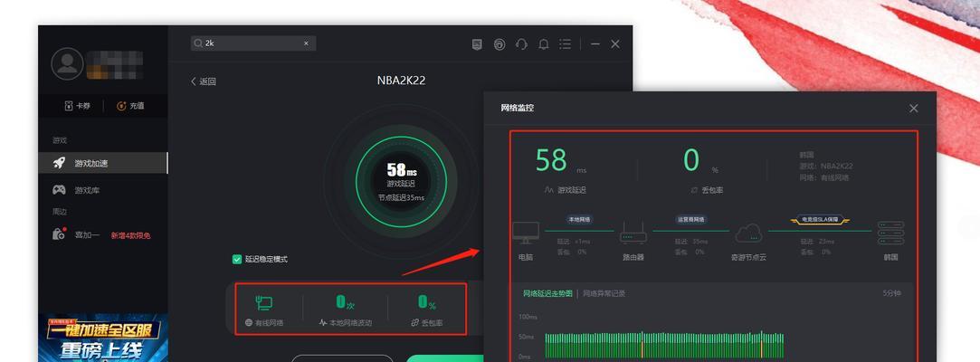
Task: Click the latency trend bar chart
Action: pyautogui.click(x=664, y=345)
